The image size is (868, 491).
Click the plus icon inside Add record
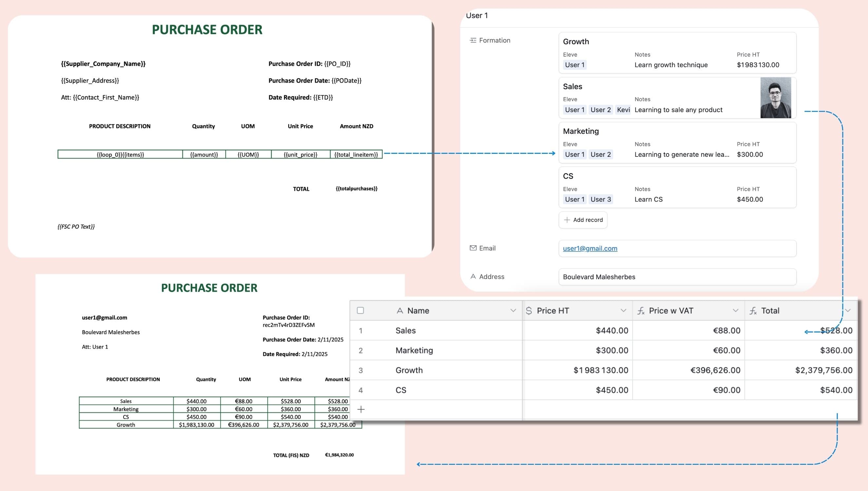[568, 220]
